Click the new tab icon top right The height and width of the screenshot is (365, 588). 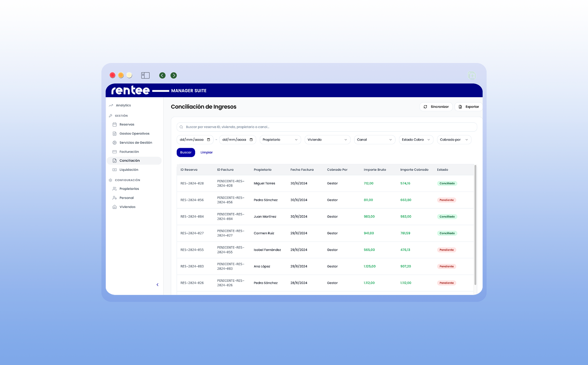[472, 75]
